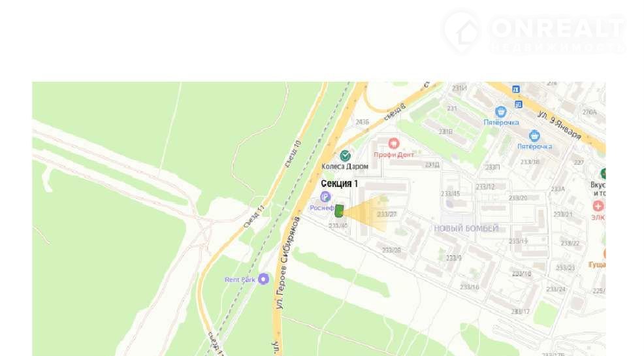
Task: Click the green Секция 1 building marker
Action: click(339, 211)
